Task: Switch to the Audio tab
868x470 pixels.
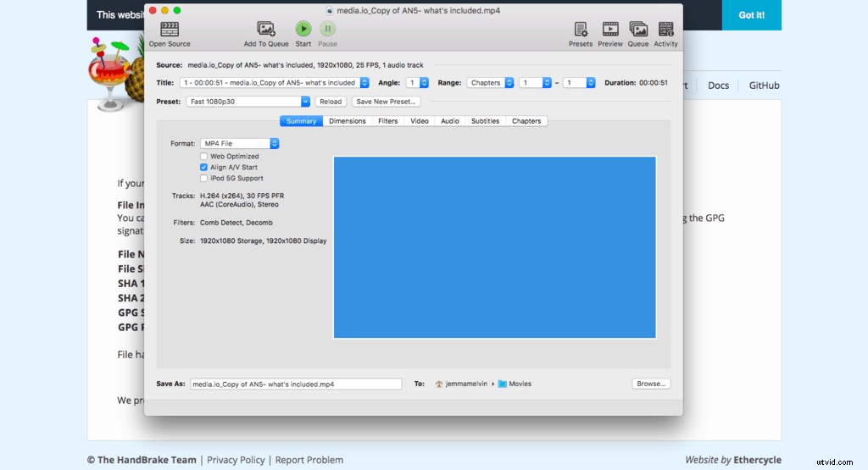Action: click(x=449, y=121)
